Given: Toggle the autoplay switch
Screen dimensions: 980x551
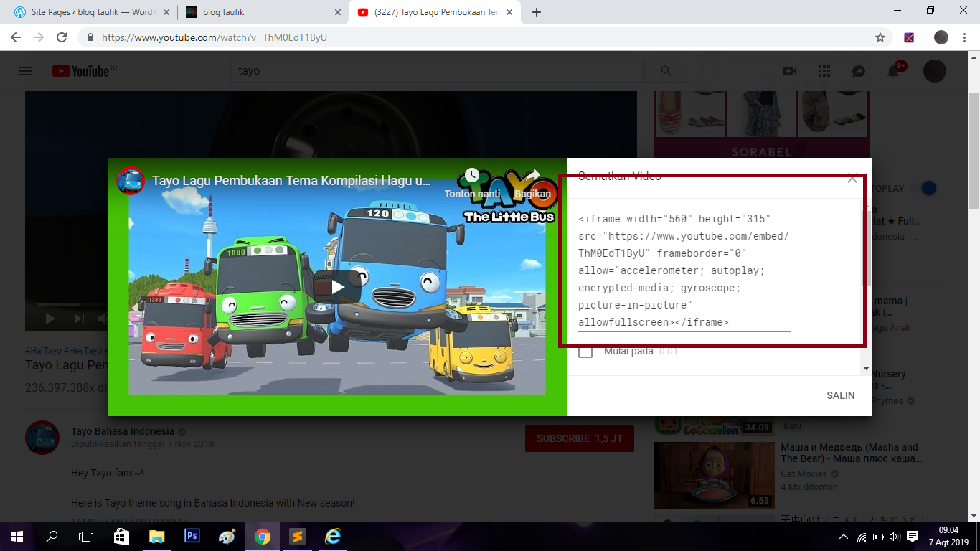Looking at the screenshot, I should [925, 188].
